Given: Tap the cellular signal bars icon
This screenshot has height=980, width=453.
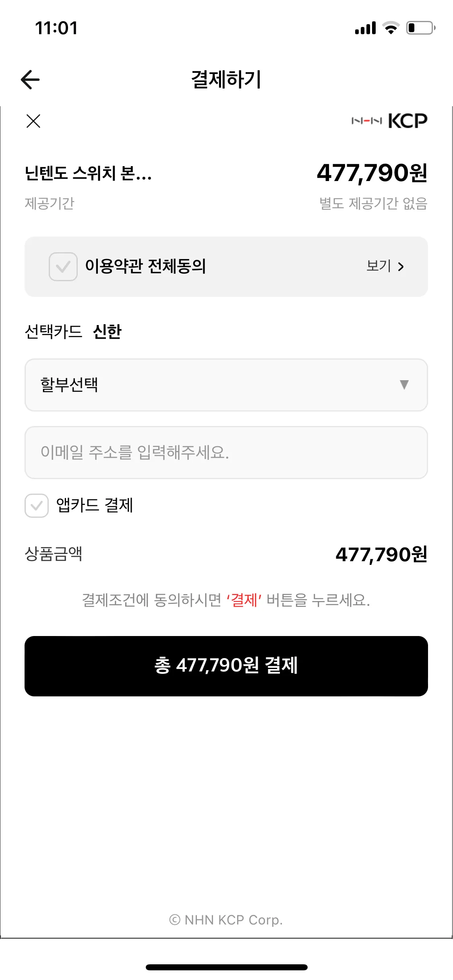Looking at the screenshot, I should 366,28.
